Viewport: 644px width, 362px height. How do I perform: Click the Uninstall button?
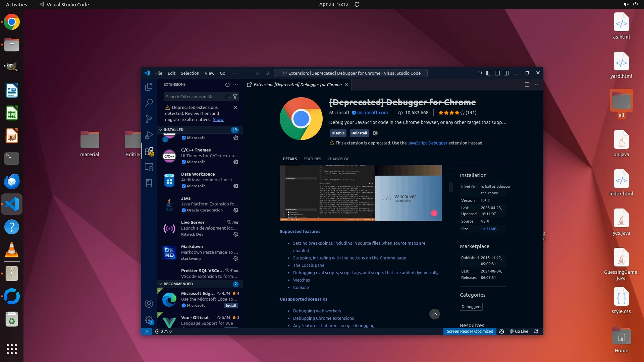point(359,133)
